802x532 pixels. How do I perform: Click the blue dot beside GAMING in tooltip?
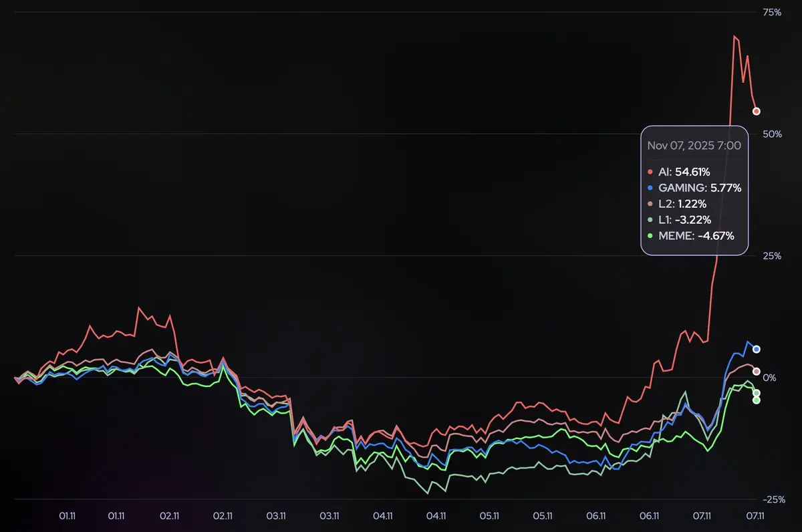tap(652, 188)
